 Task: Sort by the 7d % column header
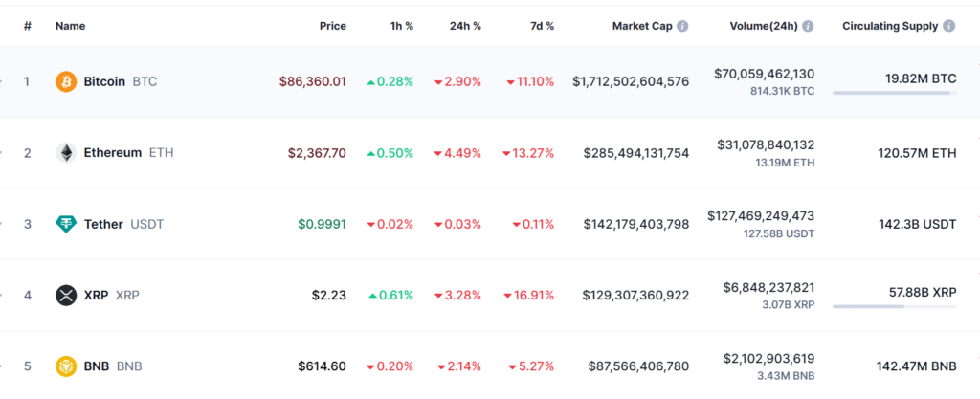tap(541, 26)
